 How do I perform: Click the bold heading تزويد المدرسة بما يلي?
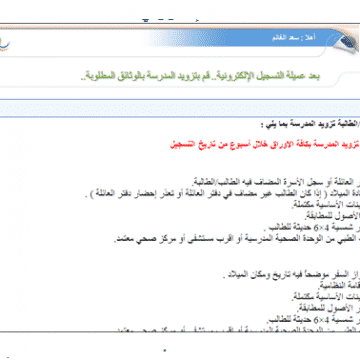point(310,125)
